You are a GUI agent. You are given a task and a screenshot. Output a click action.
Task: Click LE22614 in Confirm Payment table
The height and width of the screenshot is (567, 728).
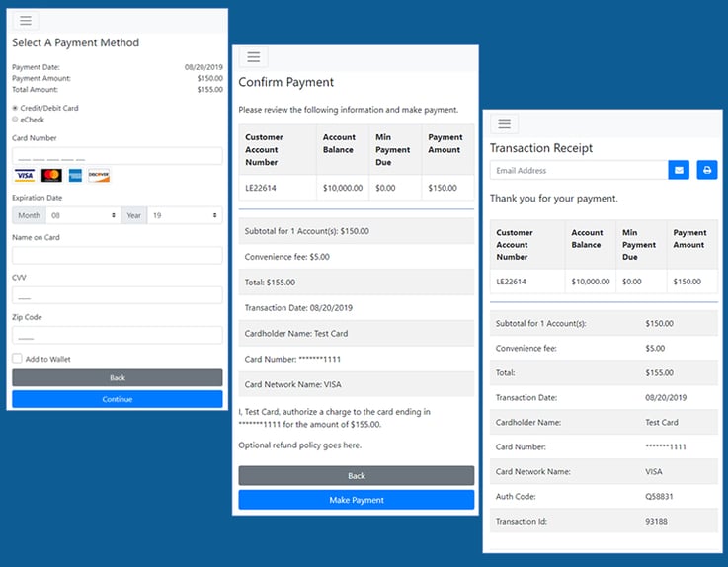261,188
